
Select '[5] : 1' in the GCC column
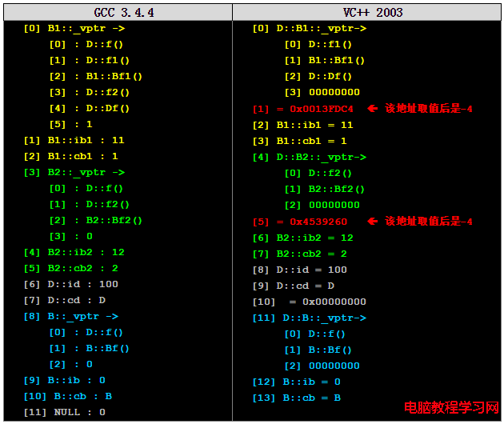pyautogui.click(x=70, y=124)
